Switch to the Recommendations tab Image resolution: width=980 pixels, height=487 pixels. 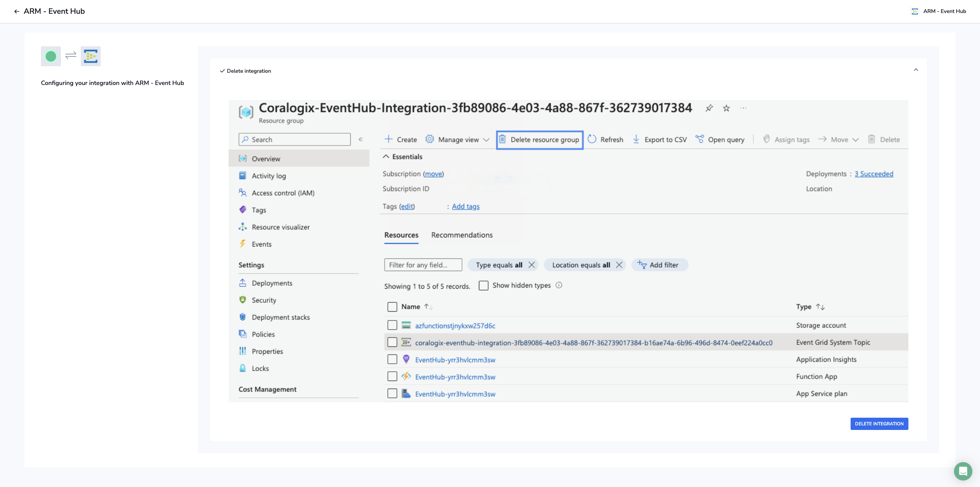462,235
